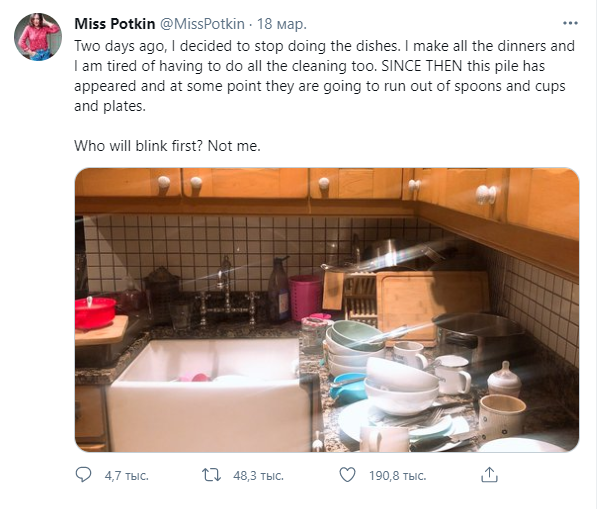Click Miss Potkin's profile avatar
Viewport: 601px width, 509px height.
coord(37,37)
